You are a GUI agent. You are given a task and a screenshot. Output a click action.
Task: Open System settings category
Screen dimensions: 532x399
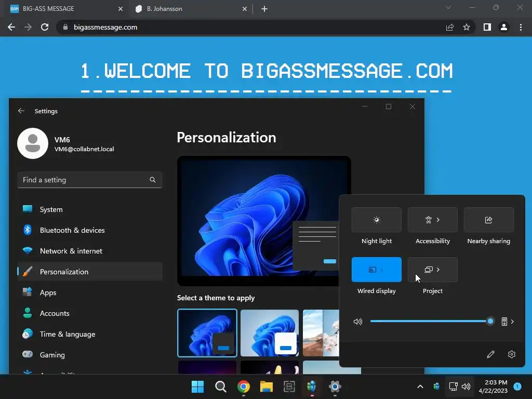[x=89, y=209]
